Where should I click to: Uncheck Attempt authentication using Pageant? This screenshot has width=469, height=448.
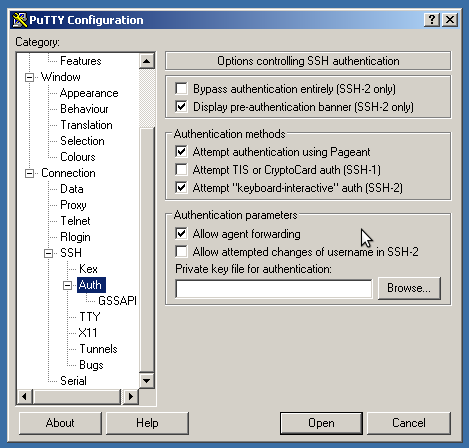(x=181, y=152)
